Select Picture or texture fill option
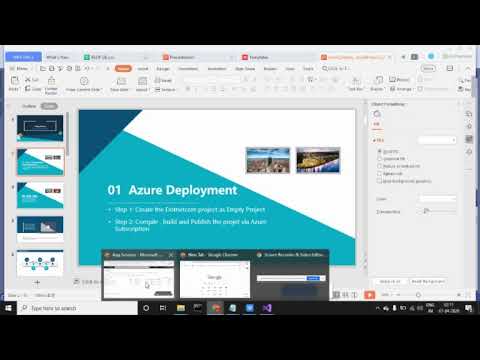Image resolution: width=480 pixels, height=360 pixels. 379,166
